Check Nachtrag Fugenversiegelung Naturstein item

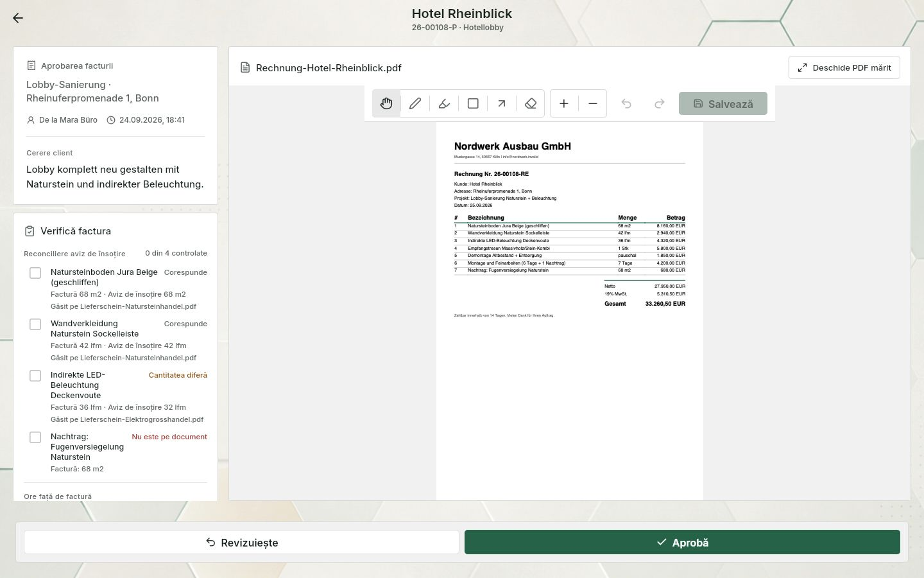pyautogui.click(x=35, y=437)
